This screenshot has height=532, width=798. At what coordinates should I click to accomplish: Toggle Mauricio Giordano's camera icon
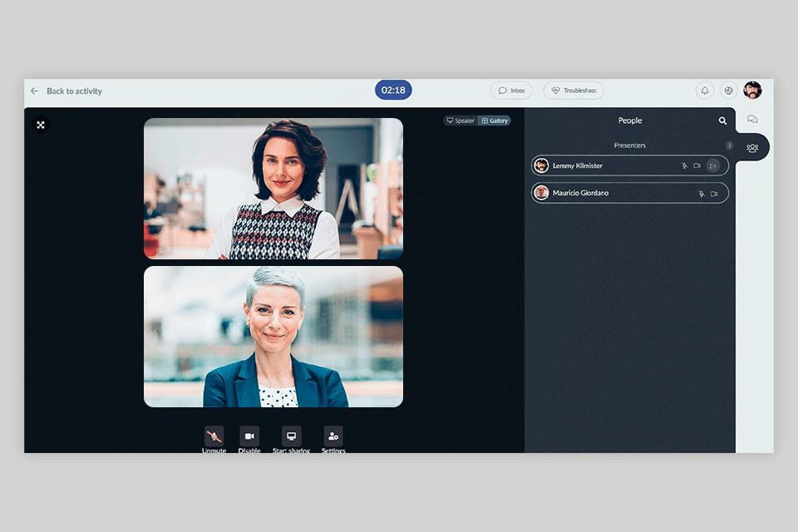coord(714,194)
